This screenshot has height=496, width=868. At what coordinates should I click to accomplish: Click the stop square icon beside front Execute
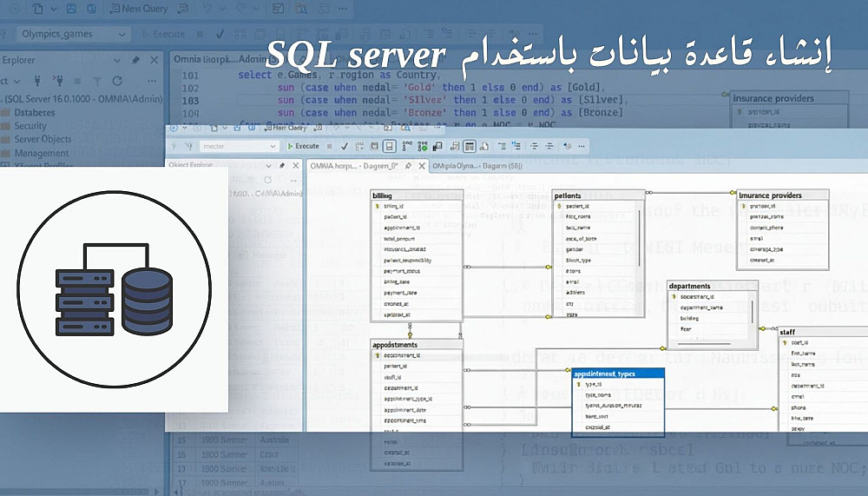click(329, 146)
